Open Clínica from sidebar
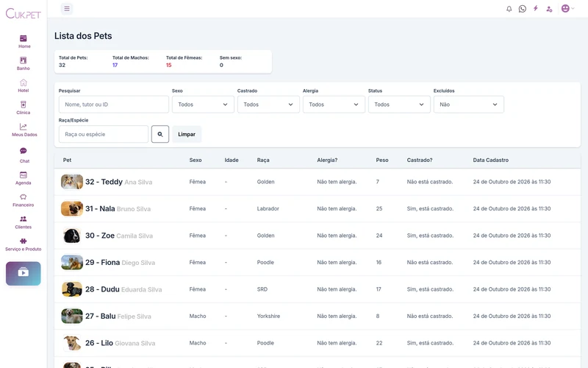This screenshot has height=368, width=588. tap(24, 107)
